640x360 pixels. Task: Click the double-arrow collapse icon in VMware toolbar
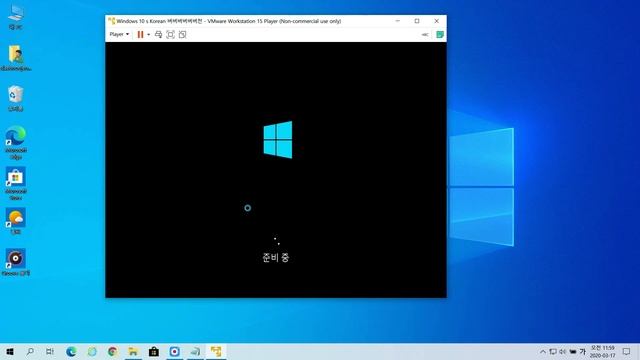425,35
